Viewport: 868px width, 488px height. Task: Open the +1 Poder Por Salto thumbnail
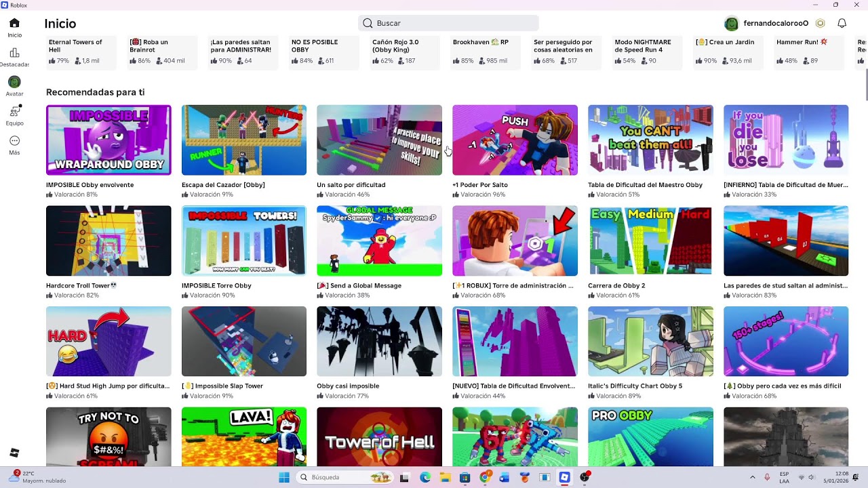point(515,140)
